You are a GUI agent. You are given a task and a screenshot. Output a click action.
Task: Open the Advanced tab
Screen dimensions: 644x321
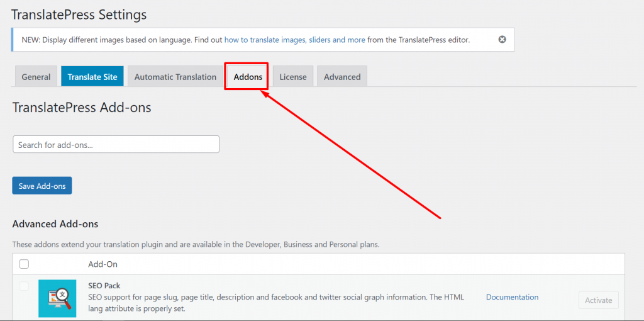342,77
